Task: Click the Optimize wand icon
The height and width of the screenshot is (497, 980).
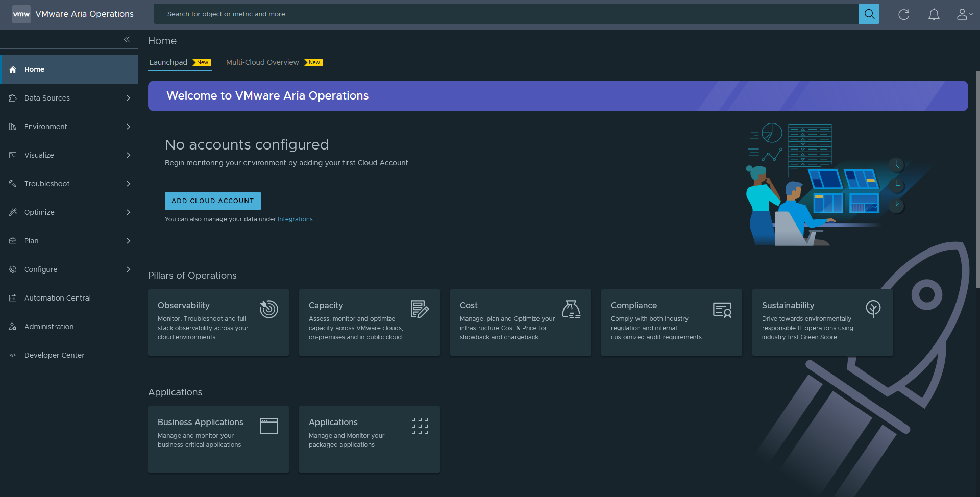Action: (x=13, y=212)
